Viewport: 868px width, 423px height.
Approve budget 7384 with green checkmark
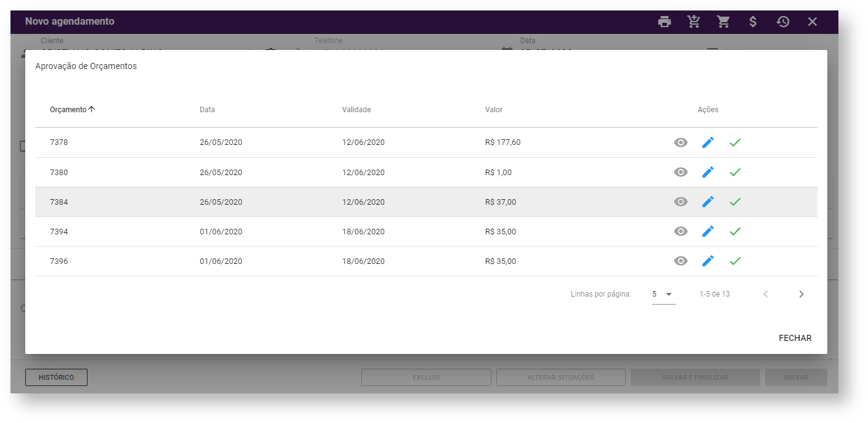point(735,202)
